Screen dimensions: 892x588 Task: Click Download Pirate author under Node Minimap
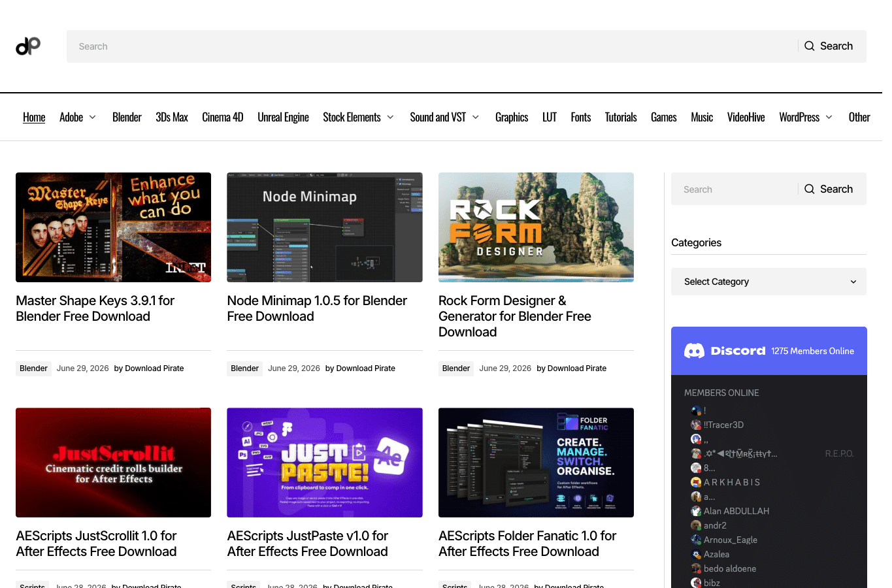click(x=365, y=368)
